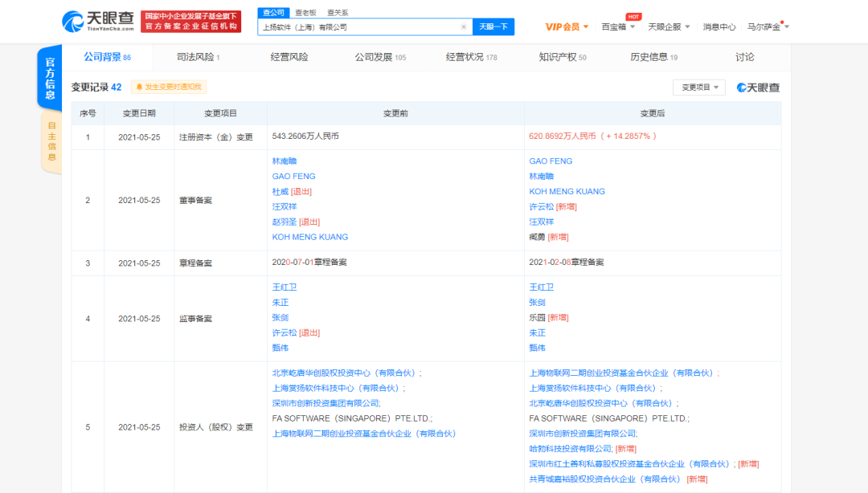This screenshot has height=493, width=868.
Task: Select the 监事备案 row label
Action: 195,319
